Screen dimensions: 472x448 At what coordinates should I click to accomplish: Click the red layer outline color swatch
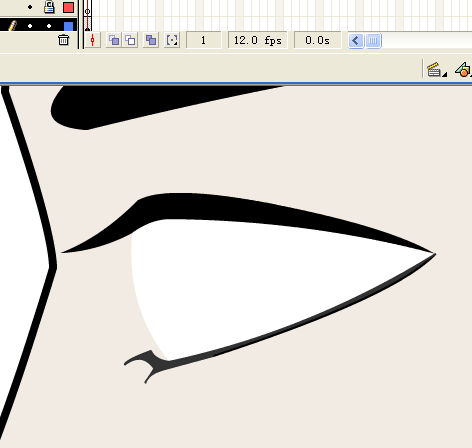coord(68,7)
